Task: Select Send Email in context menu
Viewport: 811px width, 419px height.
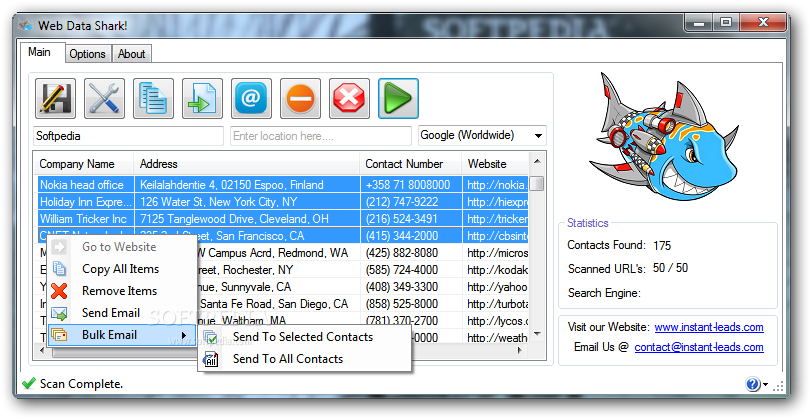Action: [122, 313]
